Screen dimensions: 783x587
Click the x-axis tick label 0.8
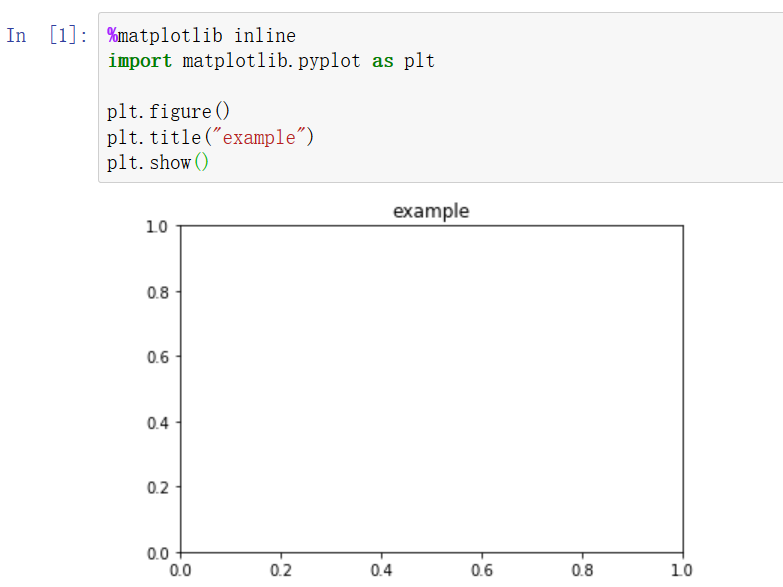pyautogui.click(x=582, y=570)
